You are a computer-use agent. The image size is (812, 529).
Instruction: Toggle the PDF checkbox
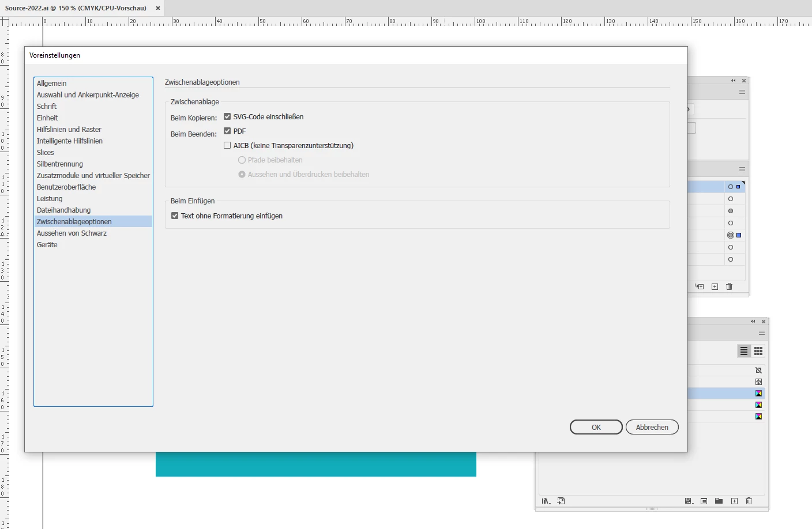tap(227, 131)
